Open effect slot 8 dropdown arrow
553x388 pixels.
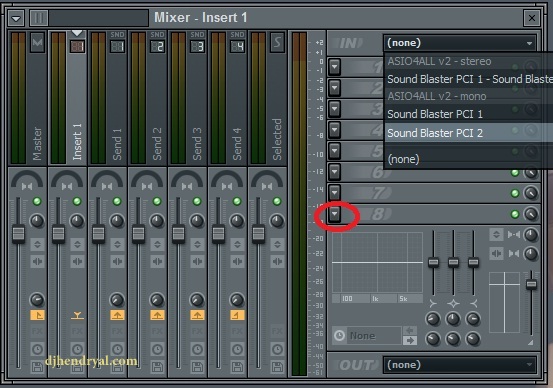coord(335,214)
